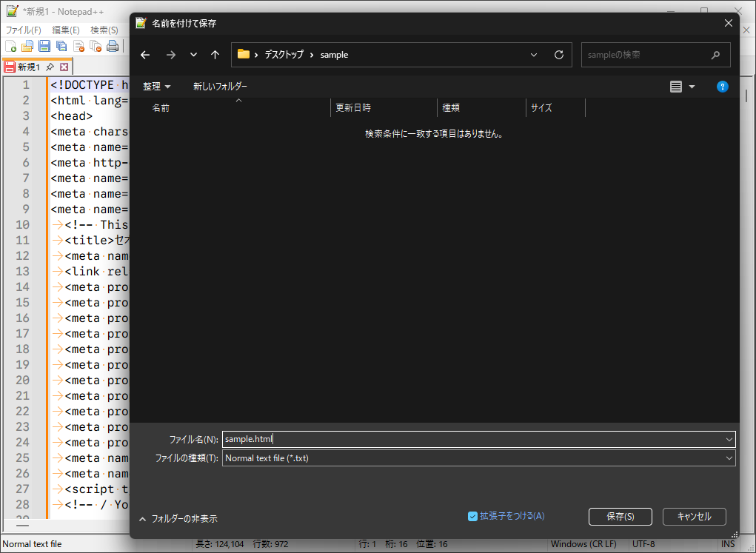Expand the ファイルの種類 dropdown

coord(729,458)
